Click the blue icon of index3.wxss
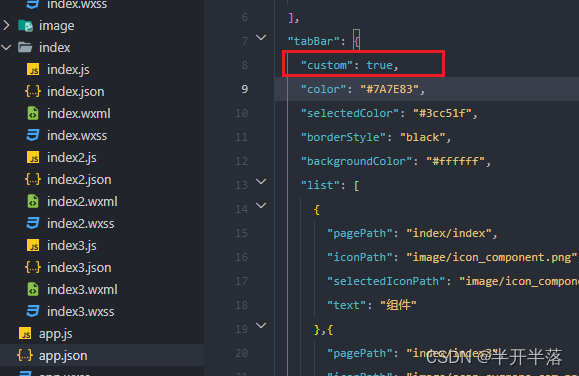579x376 pixels. tap(33, 311)
